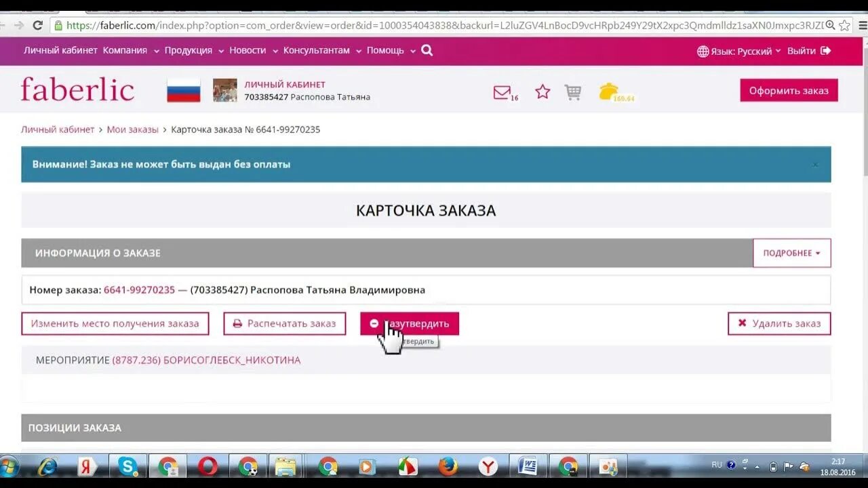Open messages envelope icon with 16 counter

[x=505, y=93]
